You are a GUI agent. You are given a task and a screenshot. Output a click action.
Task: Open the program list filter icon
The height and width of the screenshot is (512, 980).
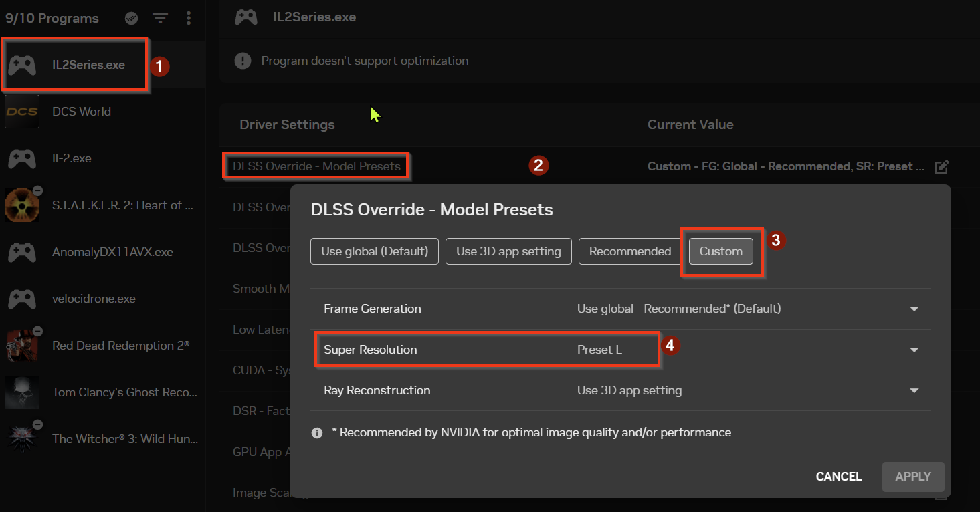160,18
